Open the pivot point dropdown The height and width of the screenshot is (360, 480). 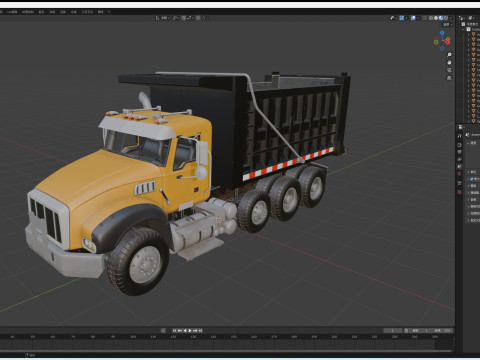(177, 18)
